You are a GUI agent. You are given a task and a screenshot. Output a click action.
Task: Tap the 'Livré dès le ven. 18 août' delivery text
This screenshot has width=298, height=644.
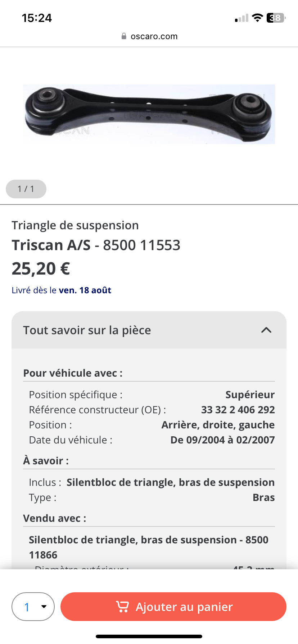pyautogui.click(x=62, y=290)
